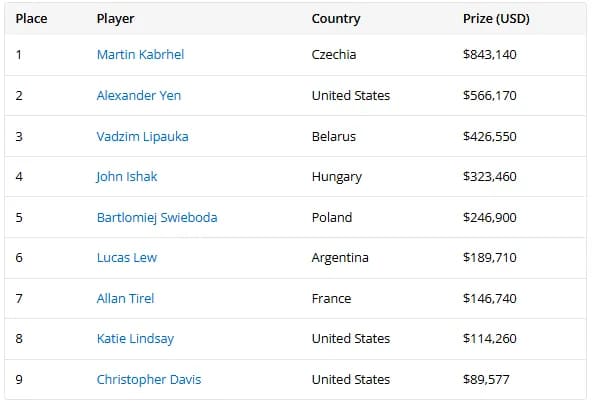The image size is (593, 405).
Task: Follow the Vadzim Lipauka link
Action: pos(143,136)
